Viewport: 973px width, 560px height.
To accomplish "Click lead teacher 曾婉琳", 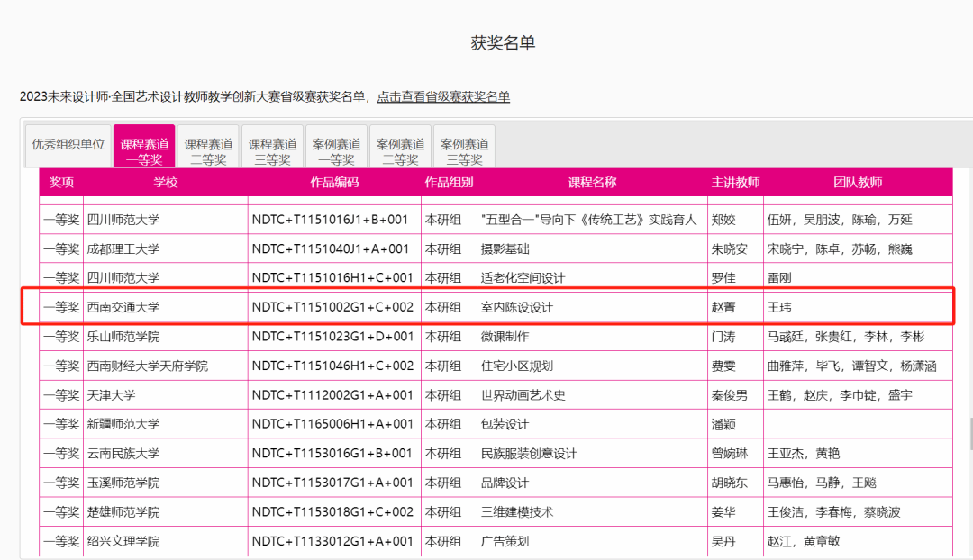I will (730, 454).
